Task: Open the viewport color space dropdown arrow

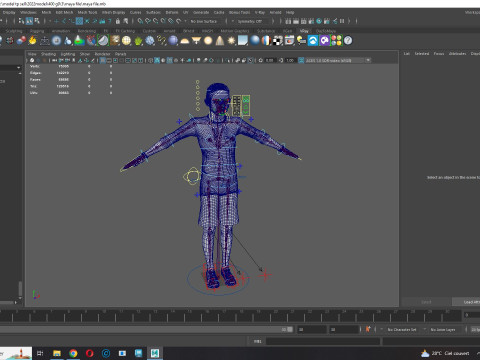Action: (368, 60)
